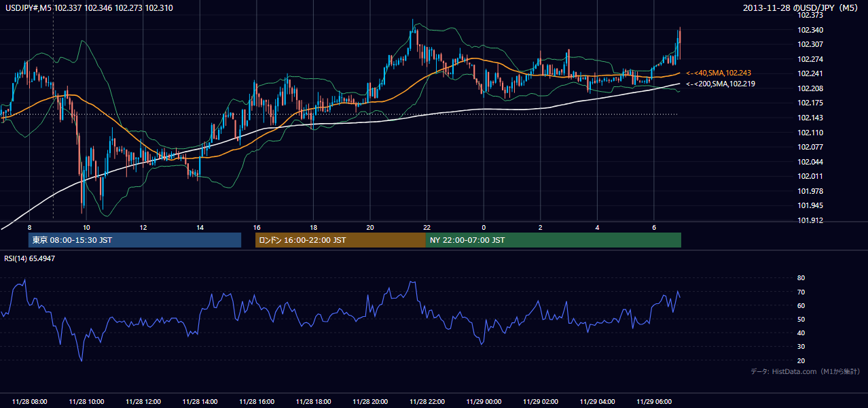Viewport: 868px width, 408px height.
Task: Click the 11/29 00:00 date axis label
Action: coord(484,402)
